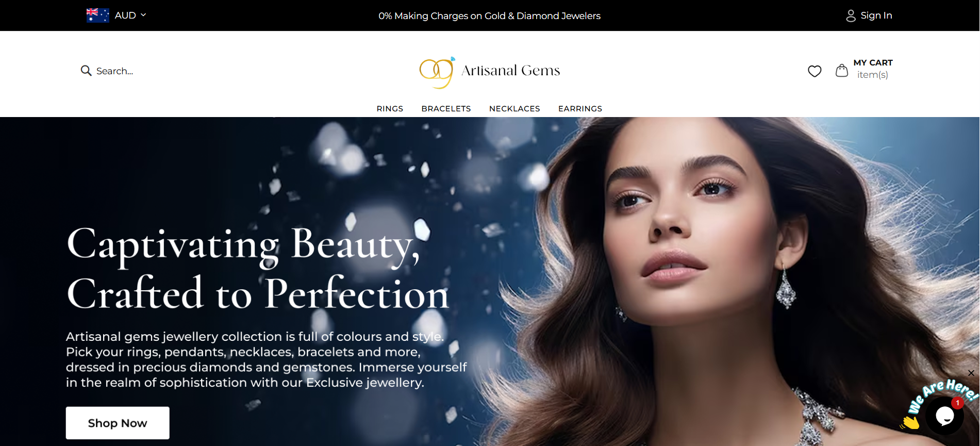Click the chevron next to AUD
Viewport: 980px width, 446px height.
coord(143,15)
